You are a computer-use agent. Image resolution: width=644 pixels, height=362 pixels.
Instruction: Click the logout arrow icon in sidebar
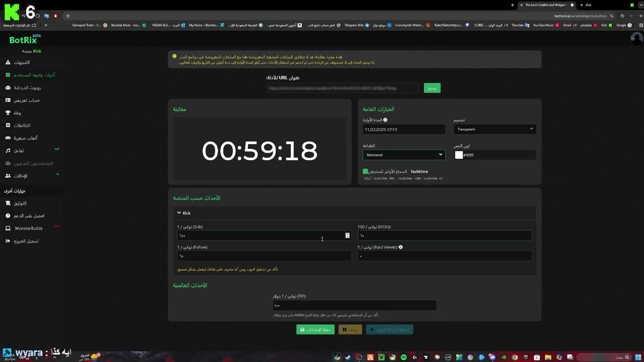[8, 241]
